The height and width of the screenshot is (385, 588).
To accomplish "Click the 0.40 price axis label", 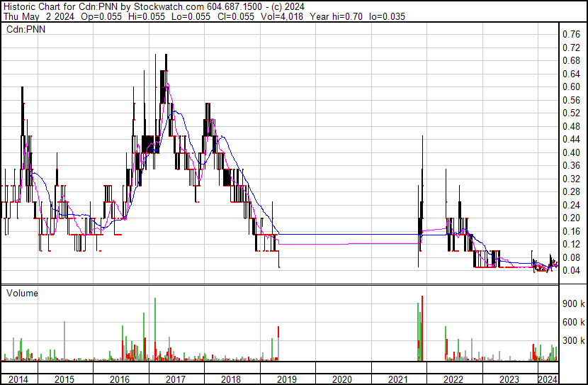I will click(571, 152).
